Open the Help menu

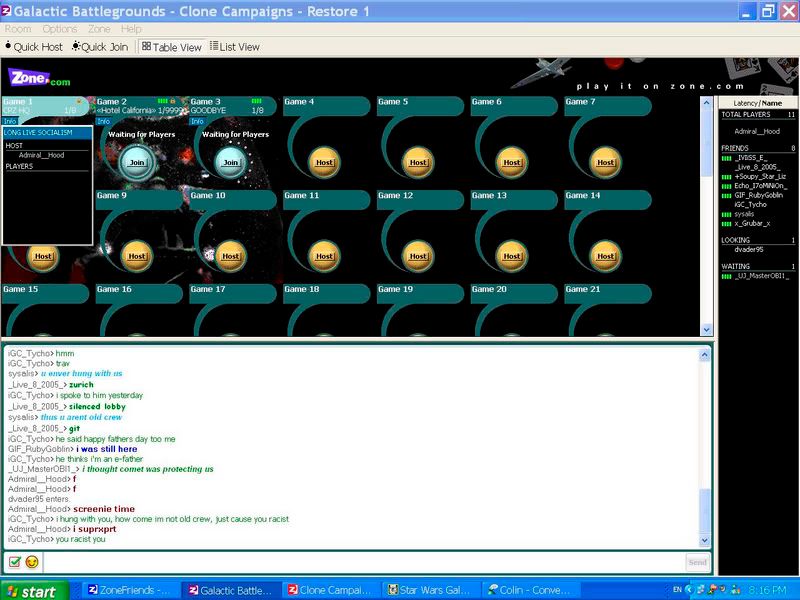131,29
